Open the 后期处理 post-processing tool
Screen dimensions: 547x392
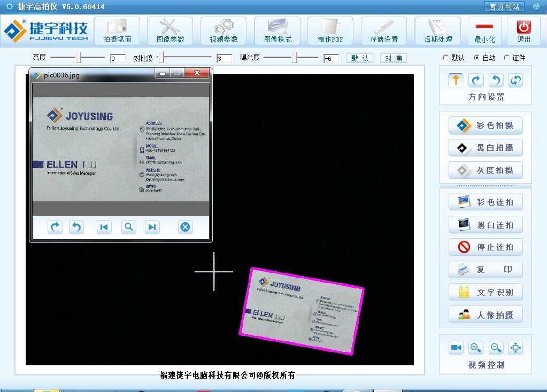coord(438,31)
